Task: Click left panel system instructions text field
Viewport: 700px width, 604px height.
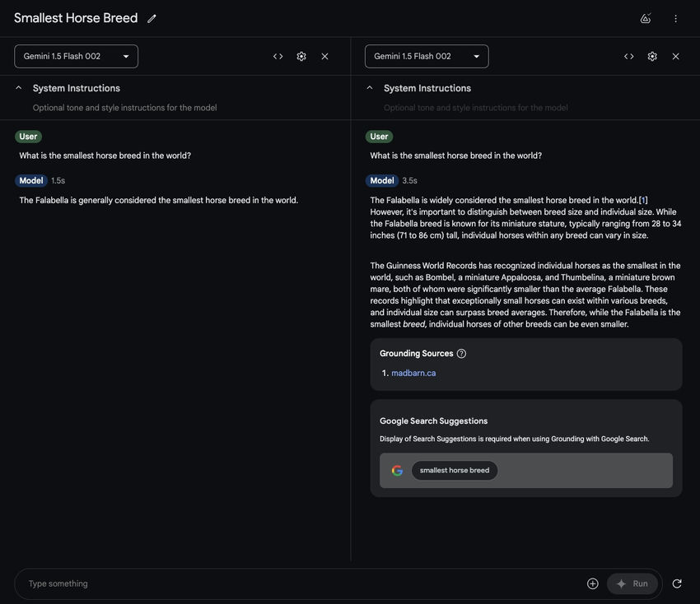Action: [x=124, y=108]
